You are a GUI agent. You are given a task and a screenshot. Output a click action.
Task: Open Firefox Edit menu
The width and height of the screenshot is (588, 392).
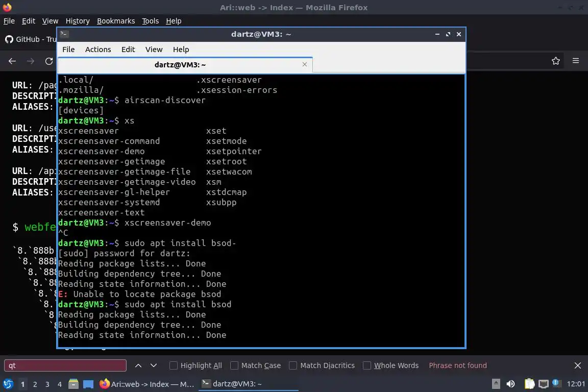coord(29,21)
